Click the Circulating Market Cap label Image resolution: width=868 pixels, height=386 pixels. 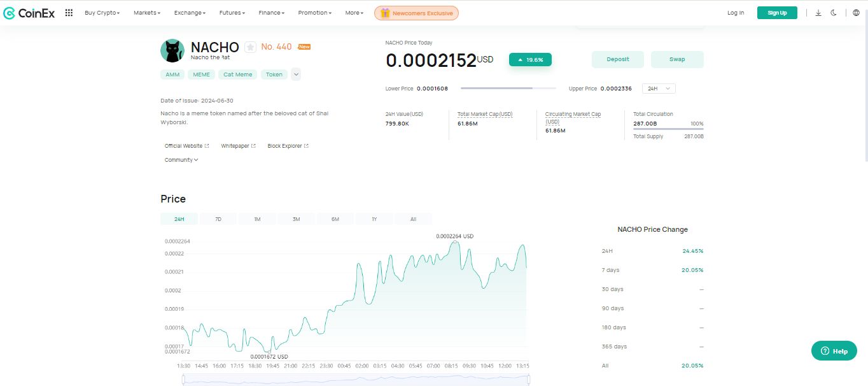coord(573,117)
